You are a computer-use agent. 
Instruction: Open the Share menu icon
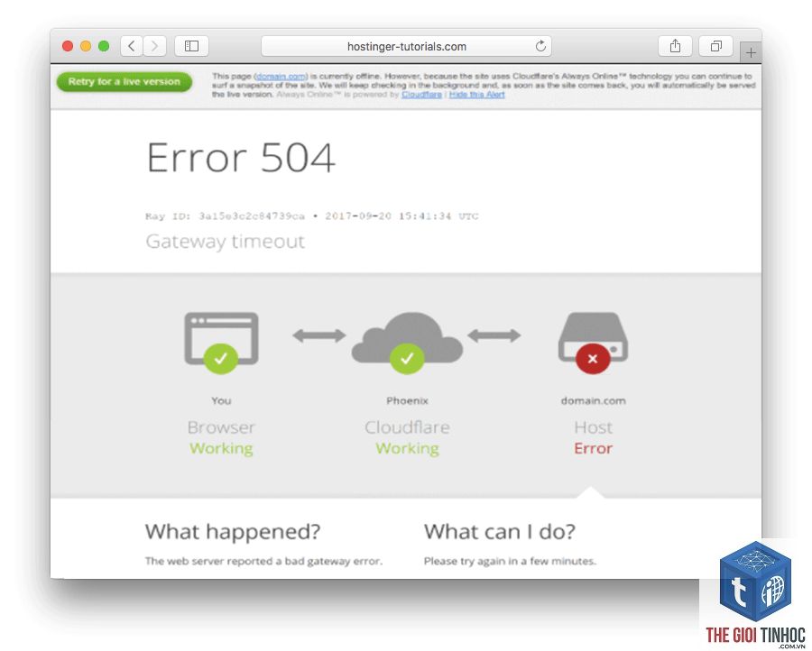[675, 46]
